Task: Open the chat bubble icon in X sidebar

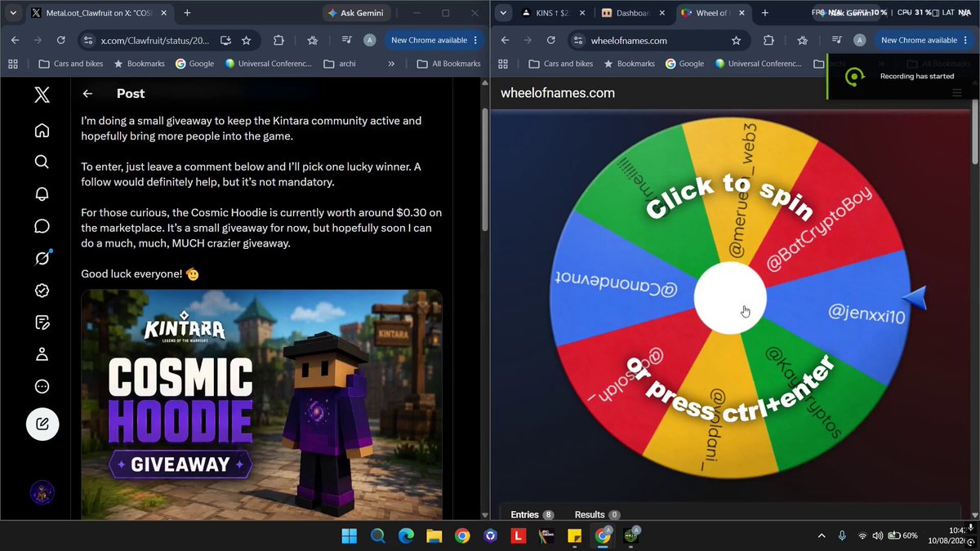Action: [42, 226]
